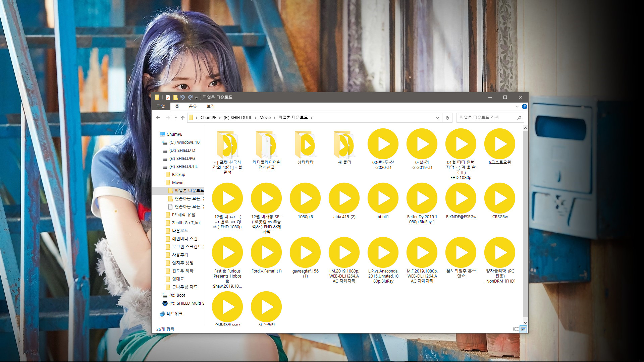Select the BIKNDF@FSRGw video file
The height and width of the screenshot is (362, 644).
(461, 201)
